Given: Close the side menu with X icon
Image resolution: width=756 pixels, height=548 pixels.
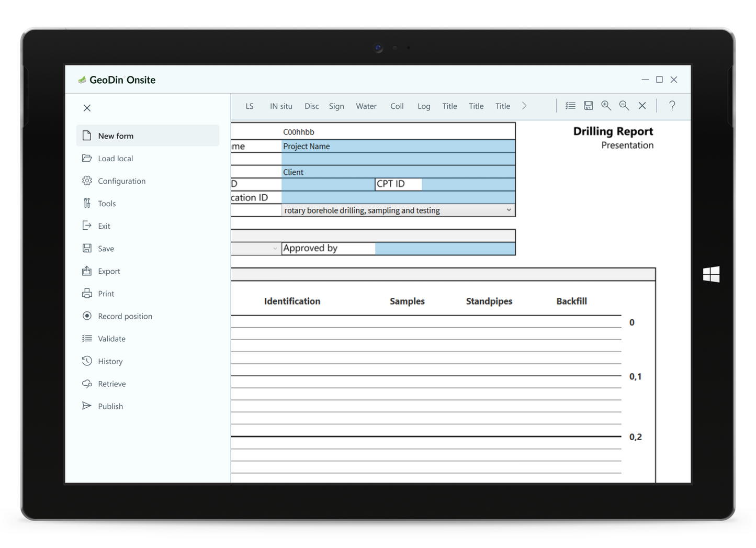Looking at the screenshot, I should pos(87,108).
